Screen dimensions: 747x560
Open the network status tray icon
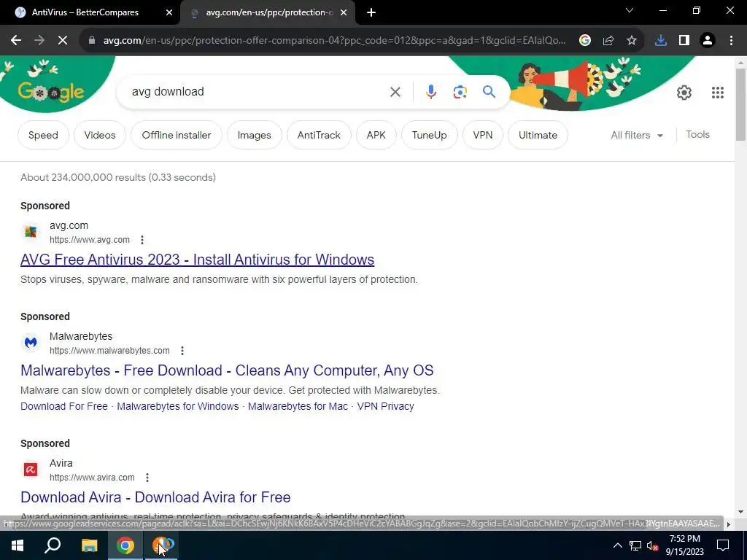click(x=635, y=545)
